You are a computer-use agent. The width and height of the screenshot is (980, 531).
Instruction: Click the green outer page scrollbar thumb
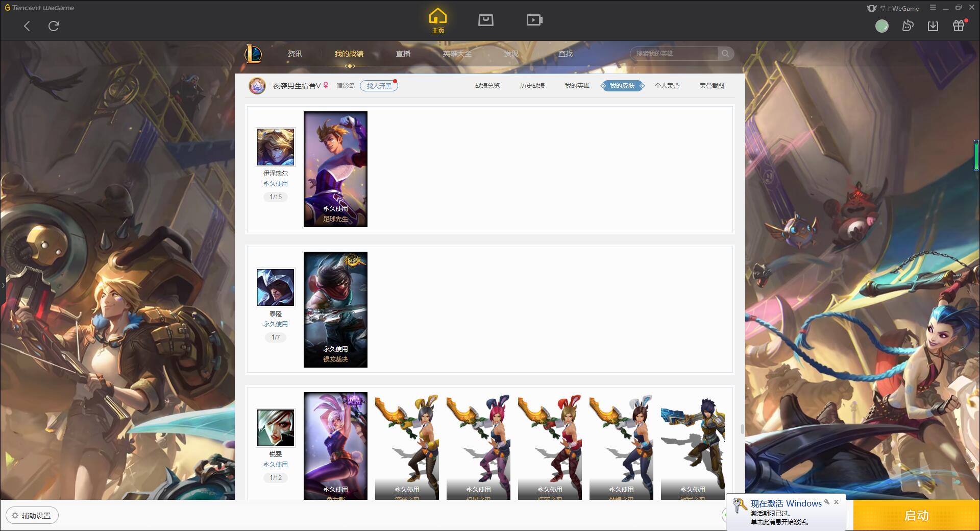click(x=976, y=154)
